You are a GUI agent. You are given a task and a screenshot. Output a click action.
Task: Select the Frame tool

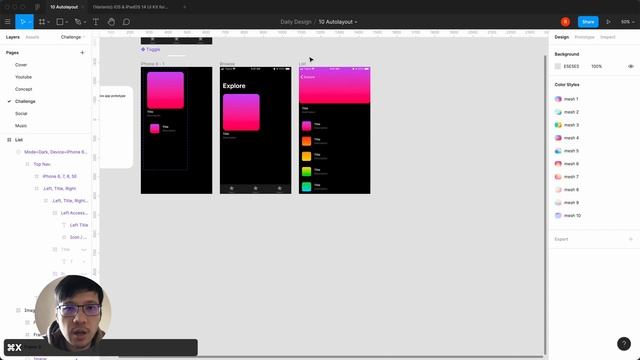pos(42,22)
